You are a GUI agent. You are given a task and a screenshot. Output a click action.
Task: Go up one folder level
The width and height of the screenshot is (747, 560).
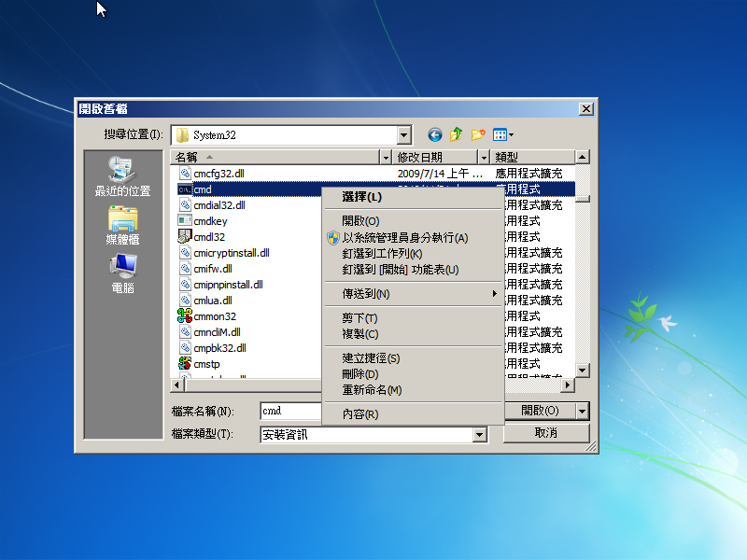(457, 134)
